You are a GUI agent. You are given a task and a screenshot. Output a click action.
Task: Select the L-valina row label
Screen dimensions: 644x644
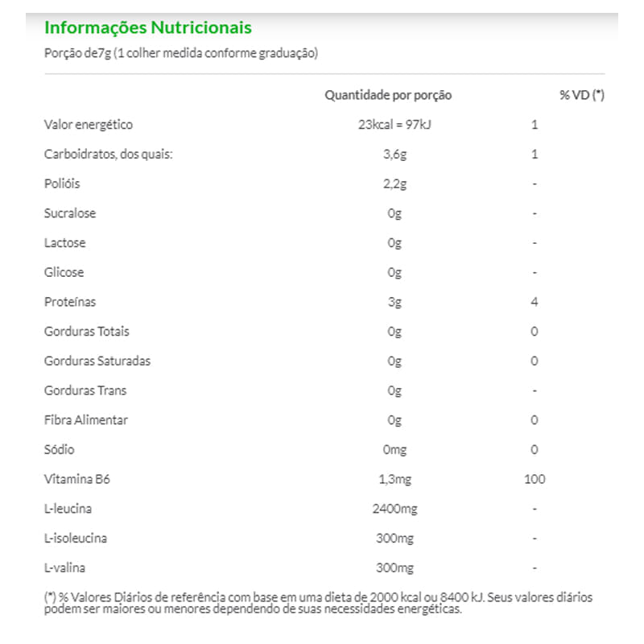64,568
